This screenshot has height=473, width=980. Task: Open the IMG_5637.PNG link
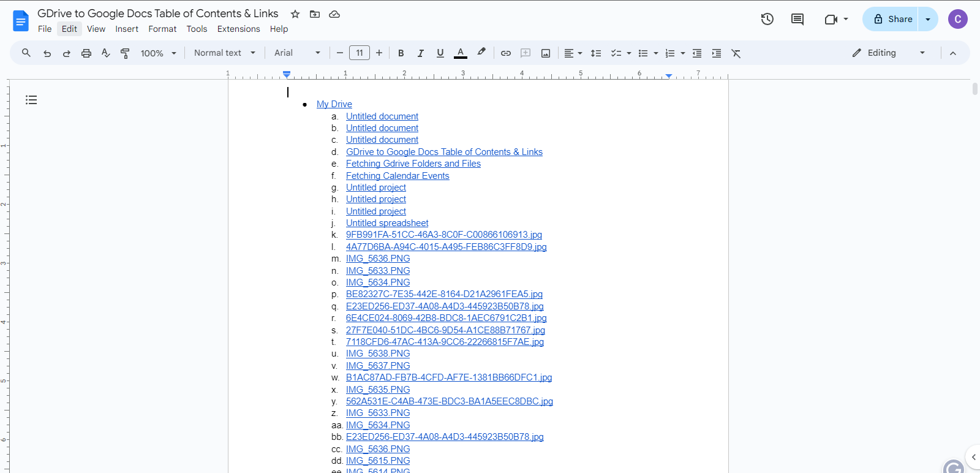point(378,366)
